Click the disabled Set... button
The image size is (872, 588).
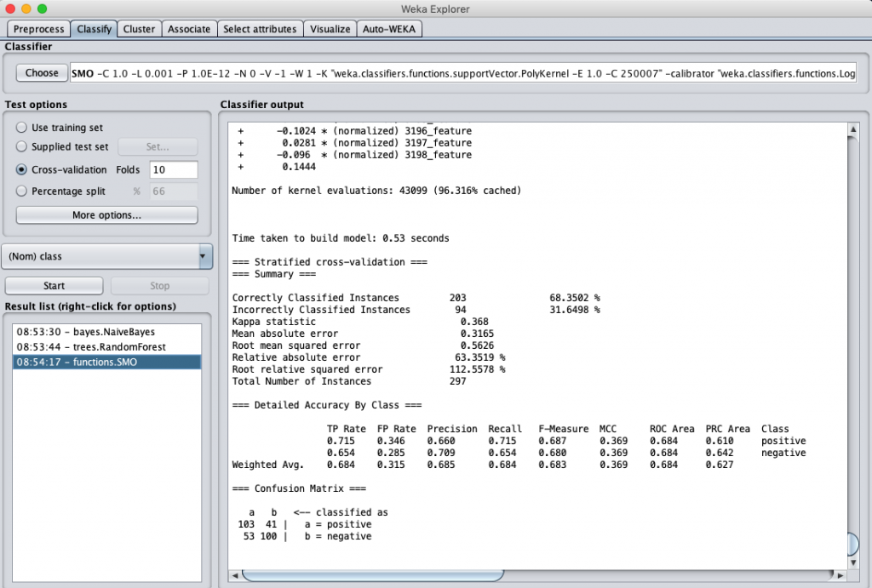pos(158,146)
